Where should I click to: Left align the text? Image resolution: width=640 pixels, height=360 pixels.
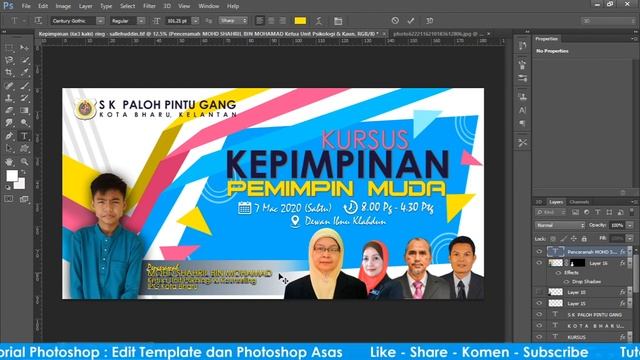(x=260, y=20)
